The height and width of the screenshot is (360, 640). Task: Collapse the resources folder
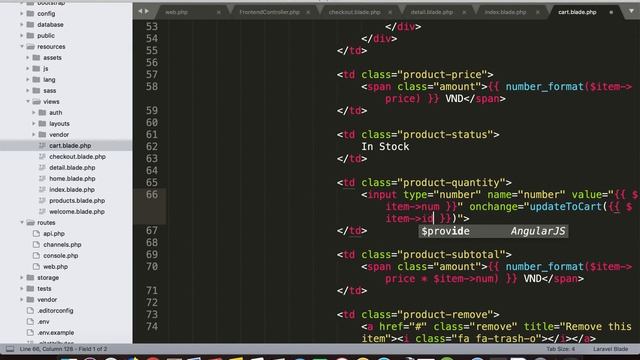22,47
